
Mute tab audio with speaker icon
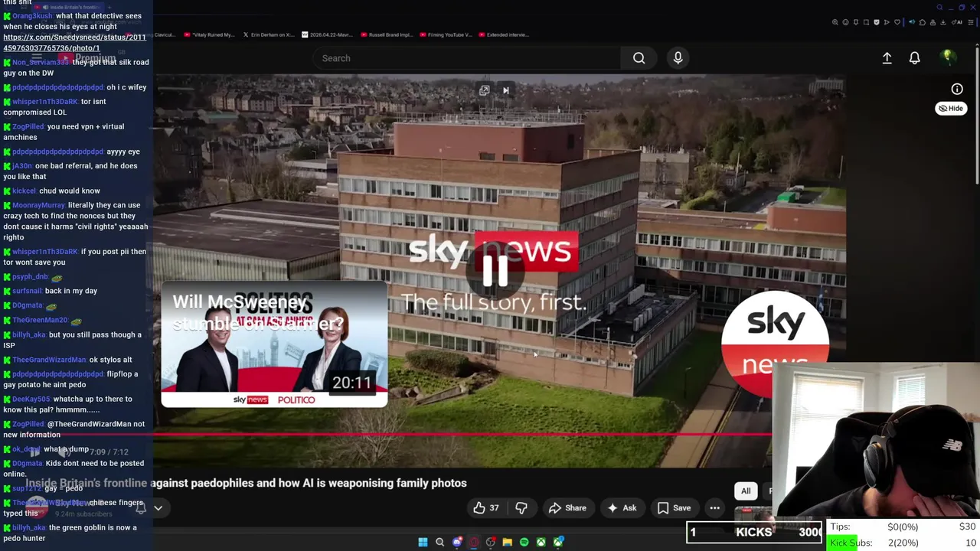coord(912,22)
